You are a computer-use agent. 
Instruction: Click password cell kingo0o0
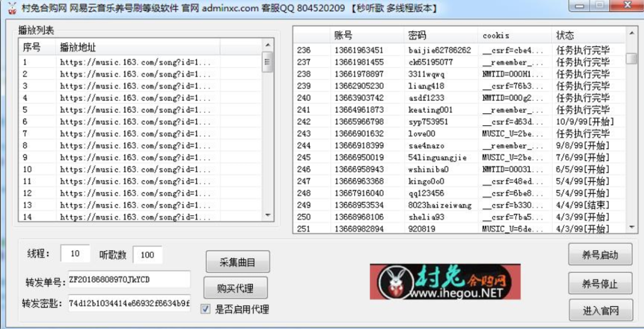(x=426, y=182)
